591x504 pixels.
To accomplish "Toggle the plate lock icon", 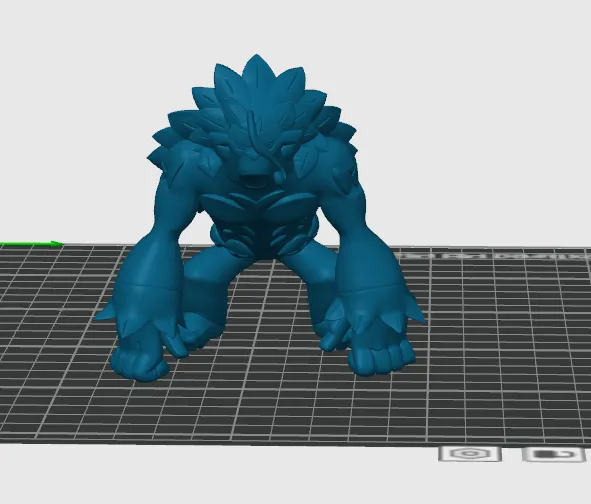I will click(x=554, y=454).
